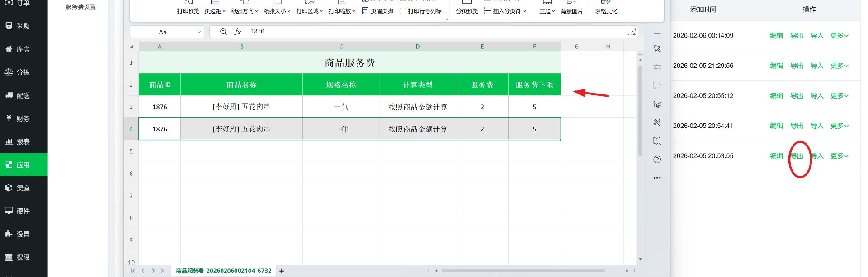Click 服务费设置 in the submenu
The image size is (868, 277).
[81, 7]
